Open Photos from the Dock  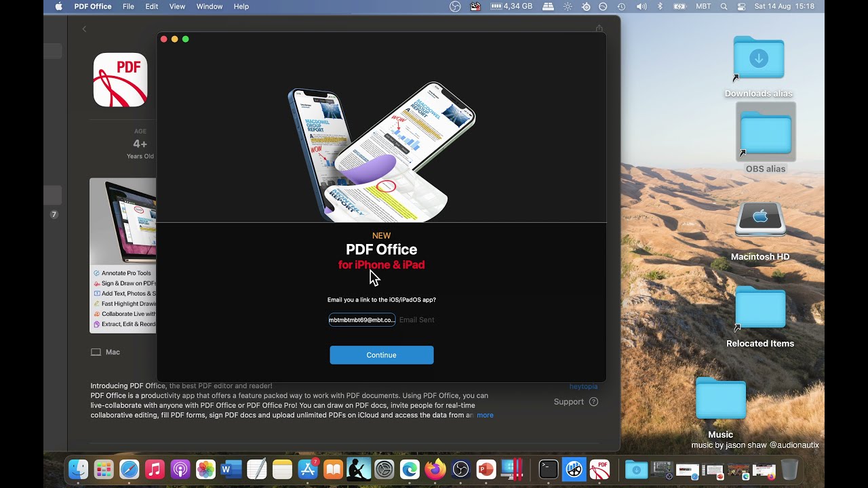pyautogui.click(x=205, y=469)
